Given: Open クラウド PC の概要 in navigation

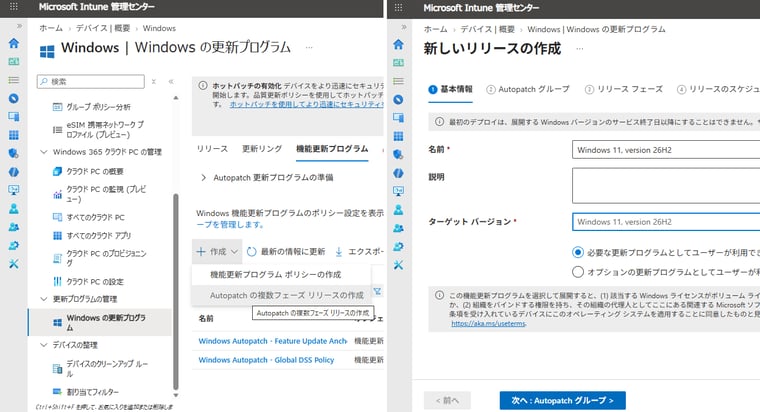Looking at the screenshot, I should [x=95, y=171].
